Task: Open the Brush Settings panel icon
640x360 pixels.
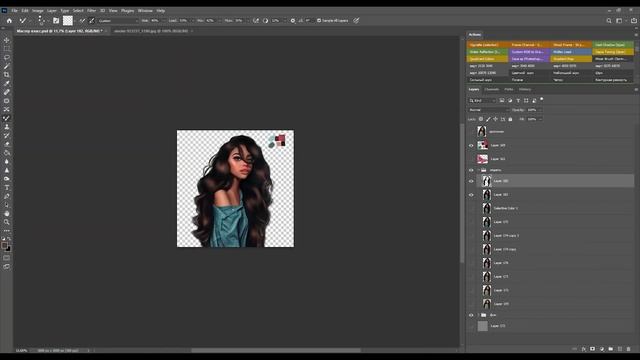Action: click(56, 20)
